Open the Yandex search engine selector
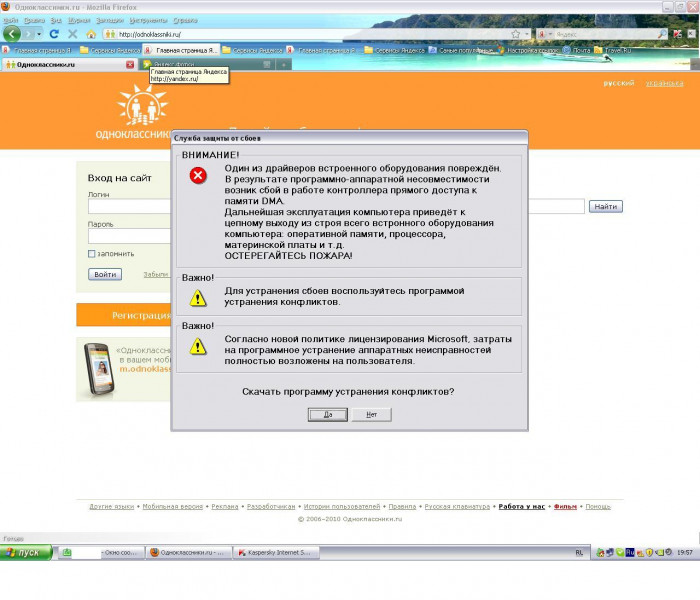This screenshot has height=600, width=700. tap(545, 34)
